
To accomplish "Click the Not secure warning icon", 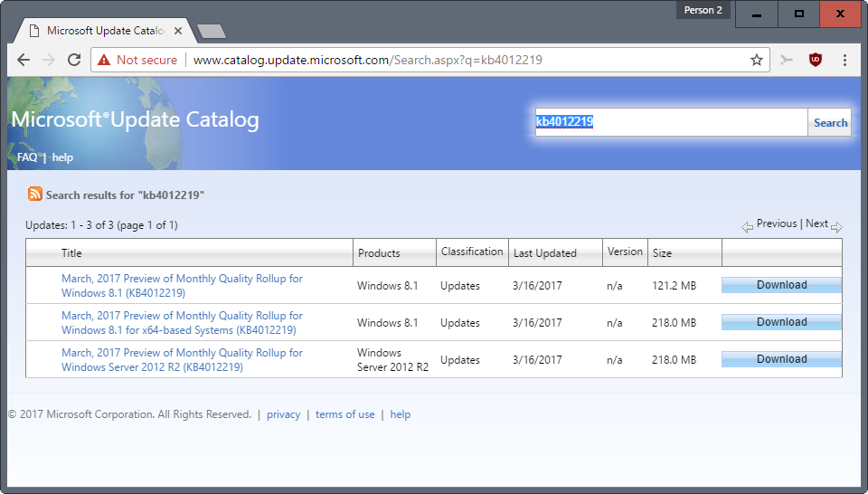I will tap(103, 60).
